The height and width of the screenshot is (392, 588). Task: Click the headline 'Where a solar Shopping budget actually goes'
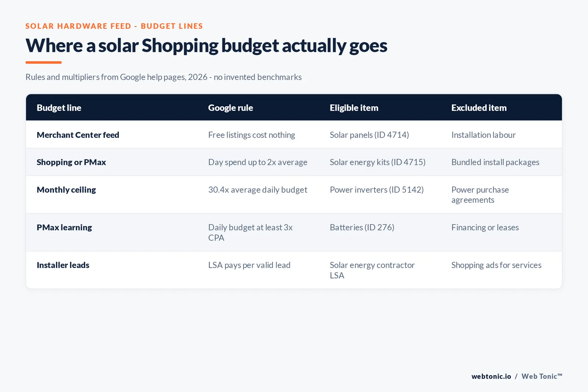point(206,46)
